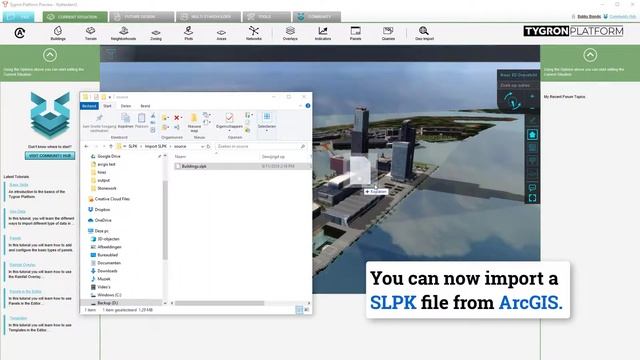The height and width of the screenshot is (360, 640).
Task: Click the speech bubble icon in 3D sidebar
Action: pos(532,187)
